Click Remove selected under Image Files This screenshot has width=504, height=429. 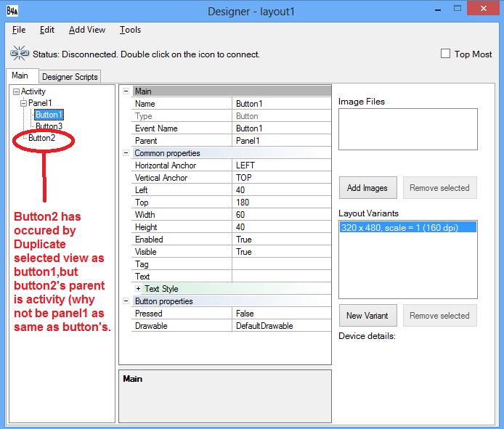point(439,188)
